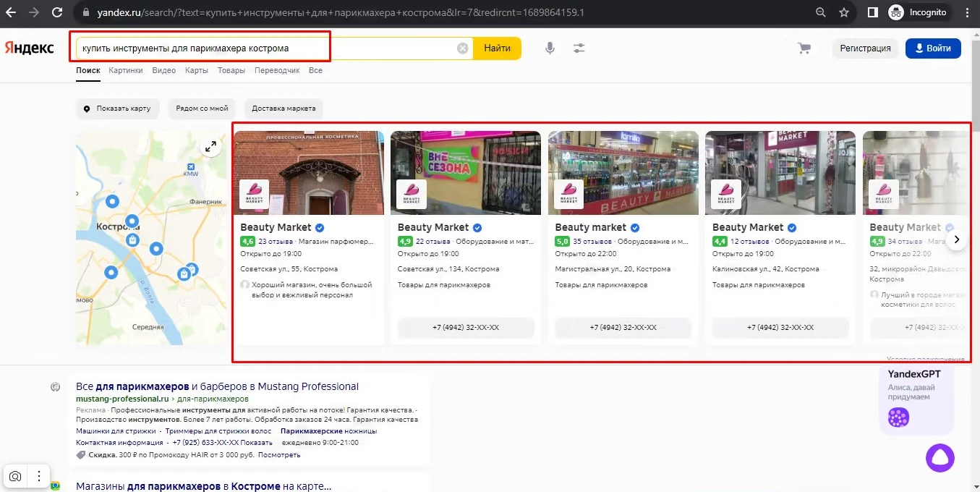
Task: Open the Калиновская ул., 42 store photo
Action: pyautogui.click(x=780, y=172)
